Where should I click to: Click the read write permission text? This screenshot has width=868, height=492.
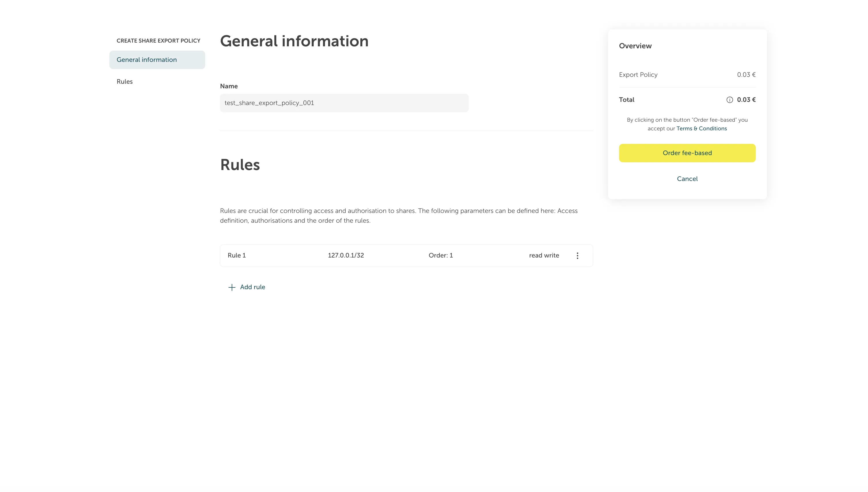544,255
